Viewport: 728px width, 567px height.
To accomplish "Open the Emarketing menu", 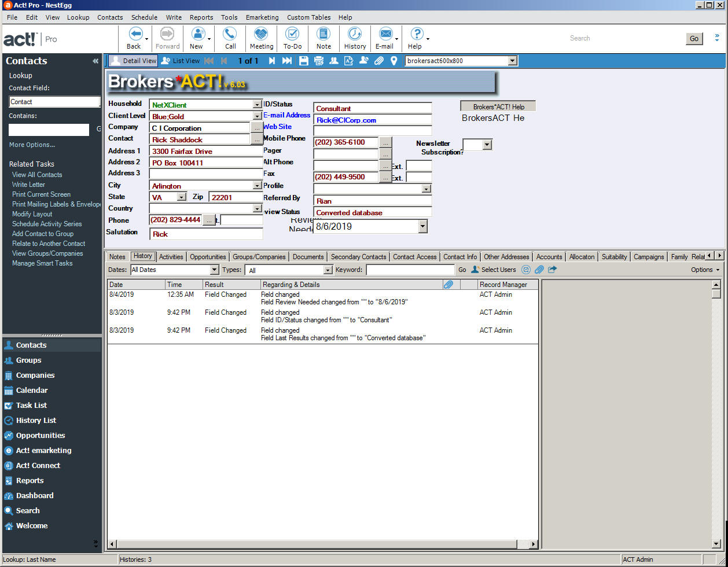I will tap(262, 17).
